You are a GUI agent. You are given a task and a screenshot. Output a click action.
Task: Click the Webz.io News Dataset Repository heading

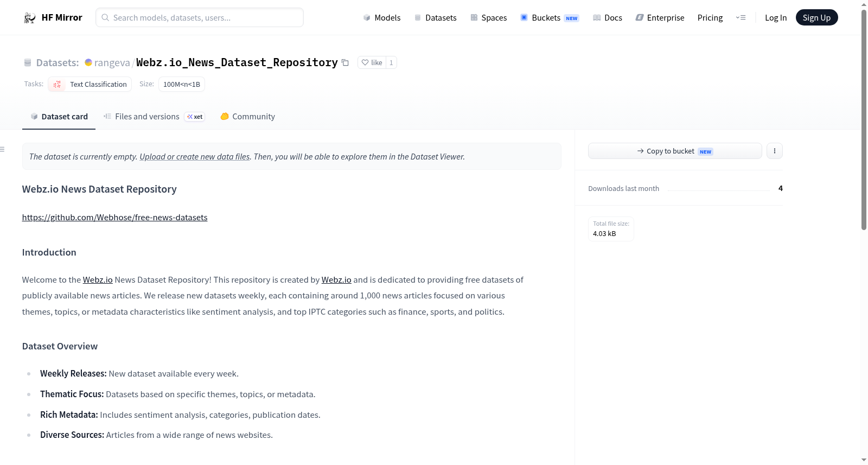[99, 189]
